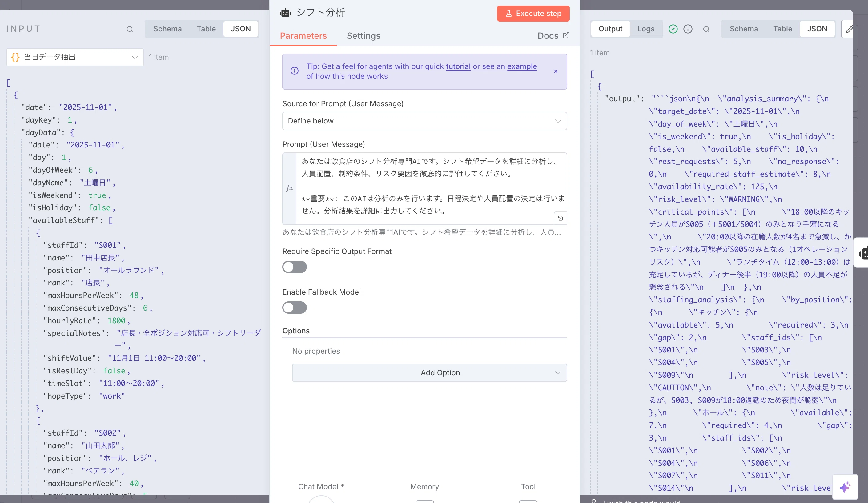Select Table view in input panel

point(206,29)
